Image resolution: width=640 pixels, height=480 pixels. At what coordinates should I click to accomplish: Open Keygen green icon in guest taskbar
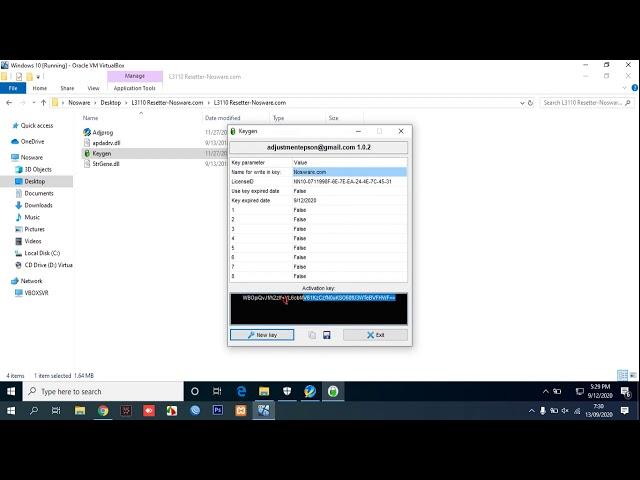coord(333,391)
